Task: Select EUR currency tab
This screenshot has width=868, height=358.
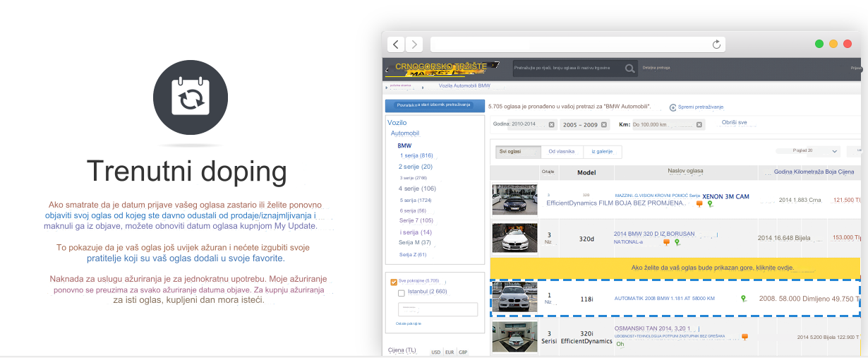Action: [x=450, y=352]
